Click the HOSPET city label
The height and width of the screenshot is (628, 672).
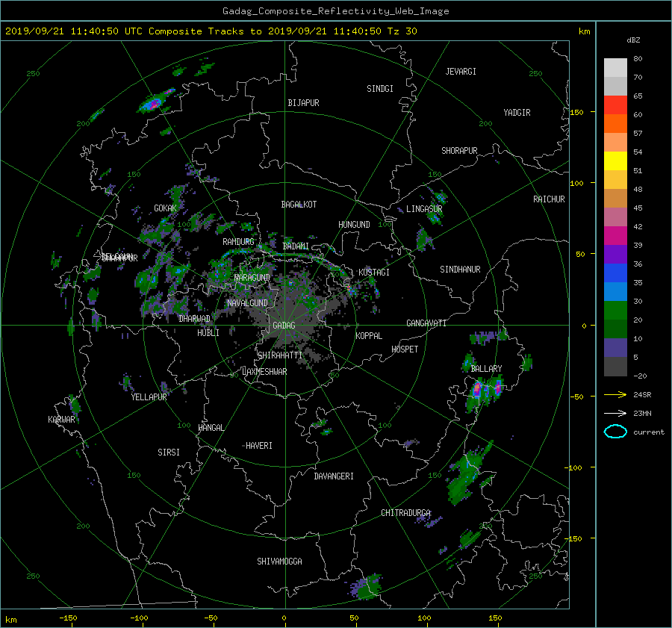point(405,349)
